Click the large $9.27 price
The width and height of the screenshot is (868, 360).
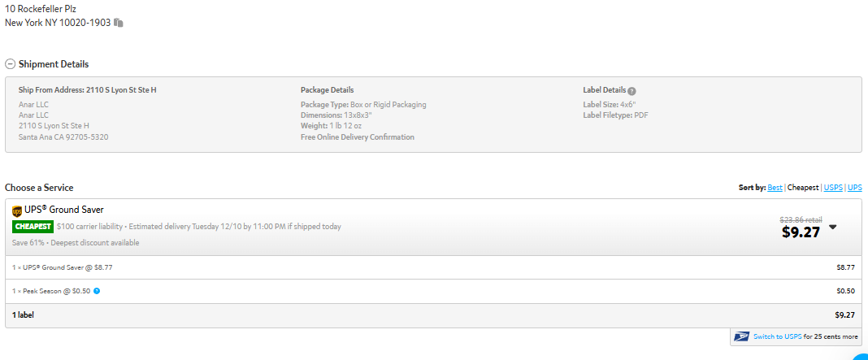coord(801,232)
